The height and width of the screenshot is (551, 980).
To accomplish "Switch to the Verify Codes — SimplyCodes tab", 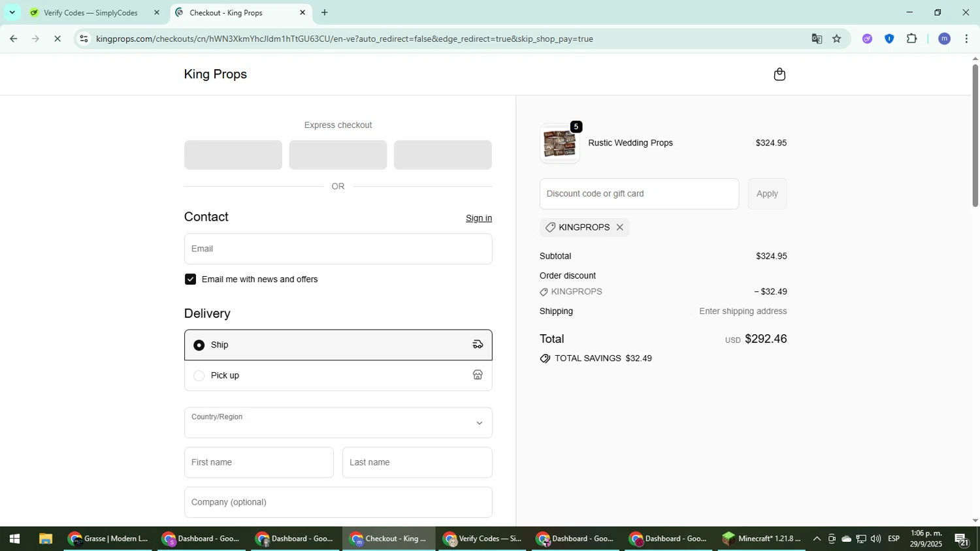I will (x=91, y=12).
